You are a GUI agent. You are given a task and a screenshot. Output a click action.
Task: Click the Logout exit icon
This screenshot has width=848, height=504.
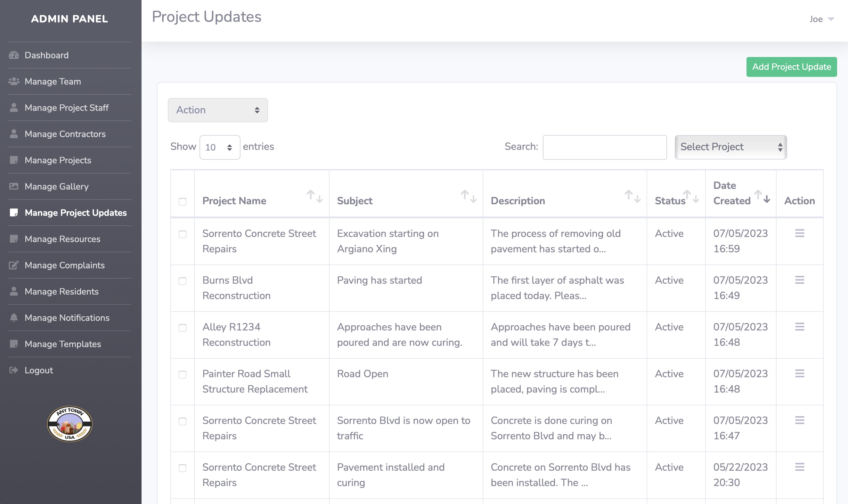coord(14,370)
